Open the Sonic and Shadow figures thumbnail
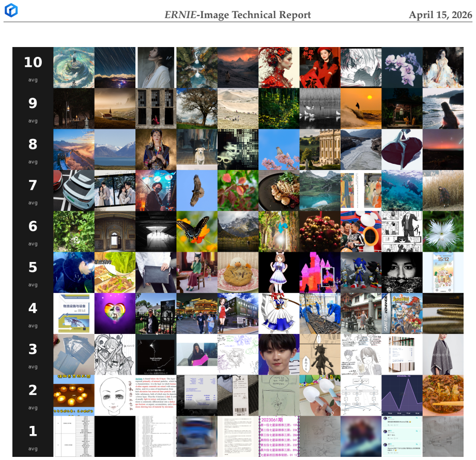Viewport: 476px width, 460px height. click(361, 272)
